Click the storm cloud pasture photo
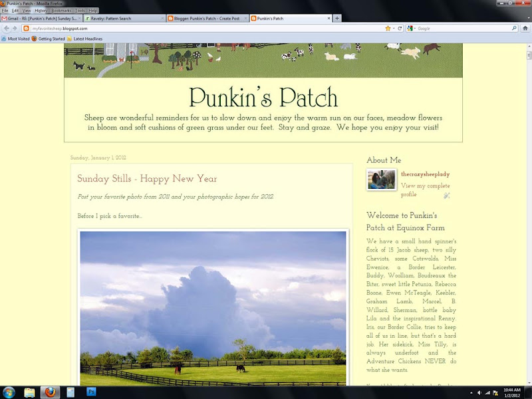The height and width of the screenshot is (399, 532). tap(213, 308)
